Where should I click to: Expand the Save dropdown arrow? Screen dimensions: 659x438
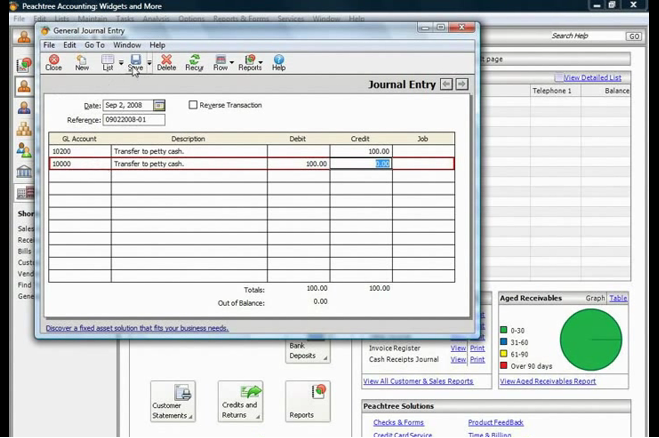pyautogui.click(x=149, y=62)
